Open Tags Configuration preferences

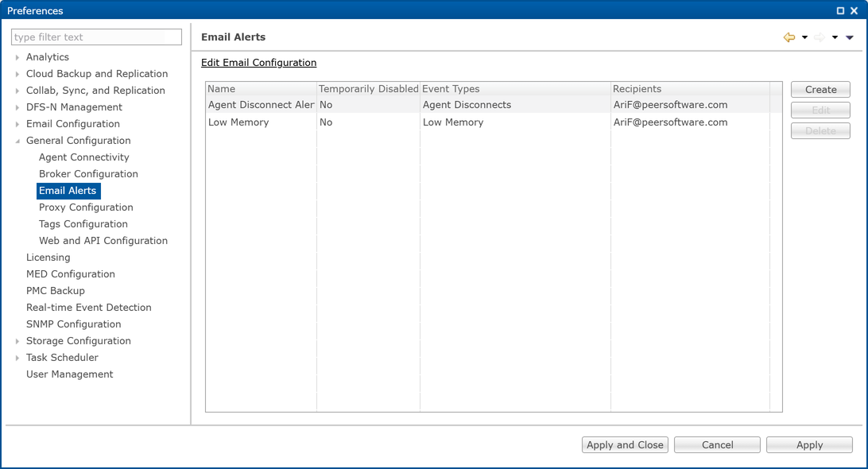tap(83, 223)
